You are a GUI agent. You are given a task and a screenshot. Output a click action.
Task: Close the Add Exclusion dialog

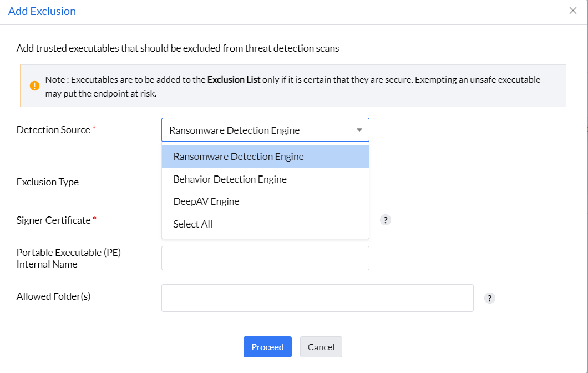[573, 11]
